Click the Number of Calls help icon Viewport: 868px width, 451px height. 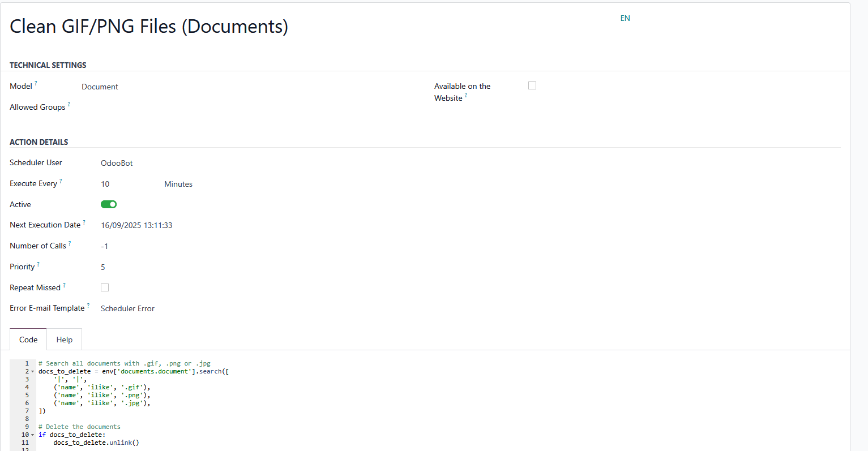point(70,243)
